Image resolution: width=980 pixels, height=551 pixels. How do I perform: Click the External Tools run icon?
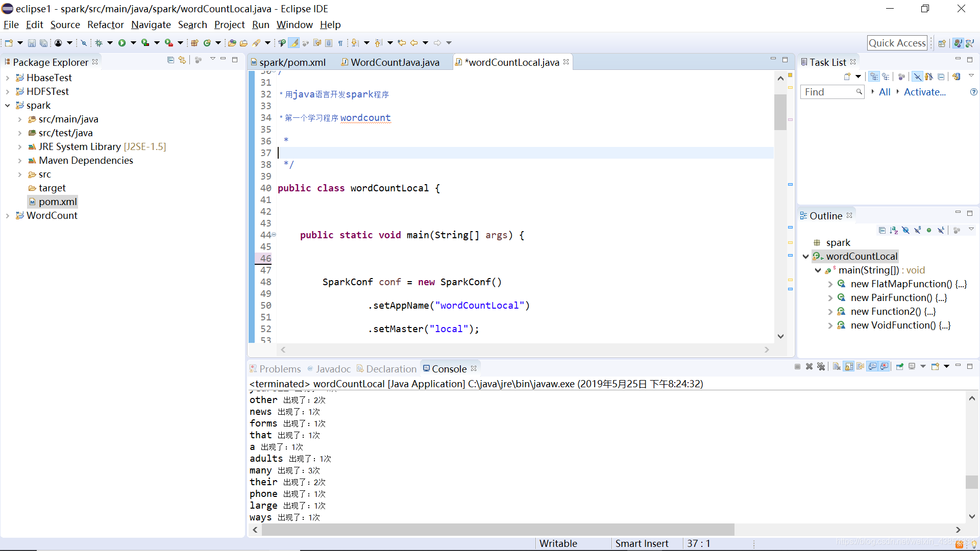(x=169, y=43)
